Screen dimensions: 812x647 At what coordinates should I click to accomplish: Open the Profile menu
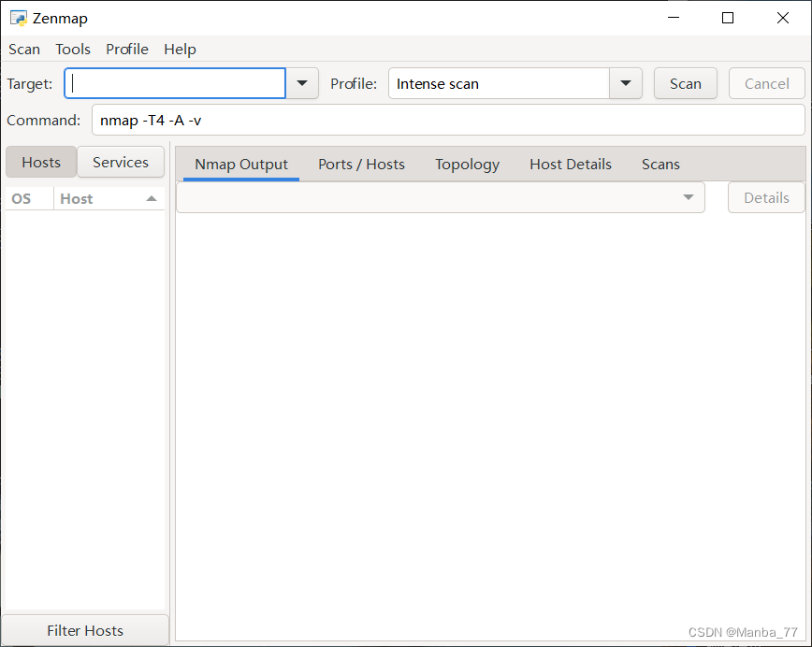pyautogui.click(x=127, y=50)
